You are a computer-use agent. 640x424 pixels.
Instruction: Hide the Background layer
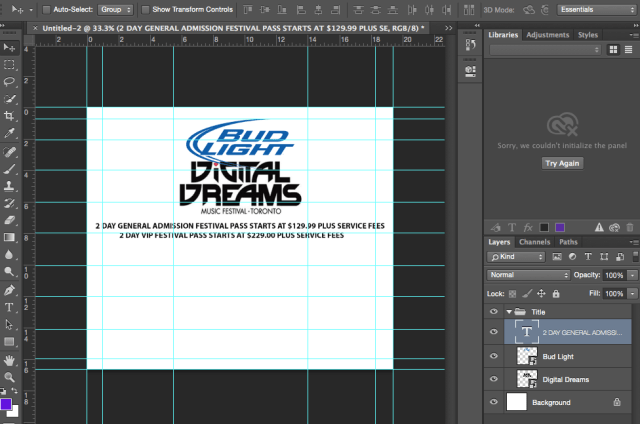click(493, 402)
